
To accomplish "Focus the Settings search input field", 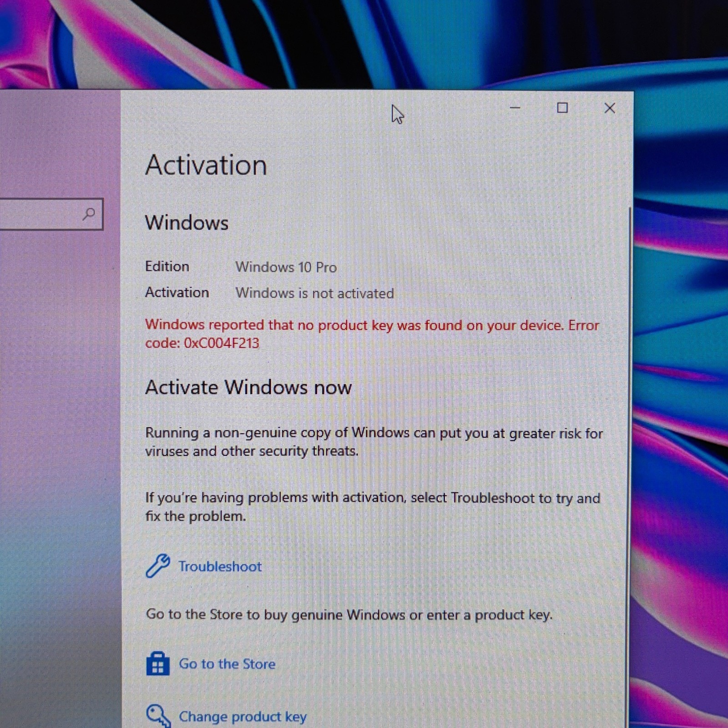I will [x=51, y=214].
